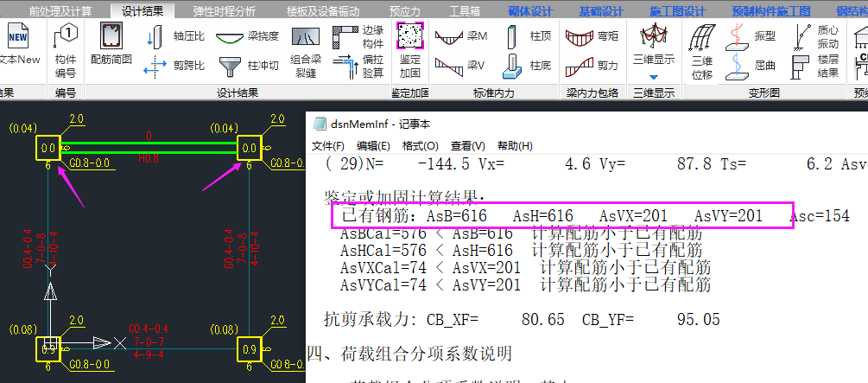Viewport: 868px width, 383px height.
Task: Open Notepad 帮助(H) menu
Action: (515, 146)
